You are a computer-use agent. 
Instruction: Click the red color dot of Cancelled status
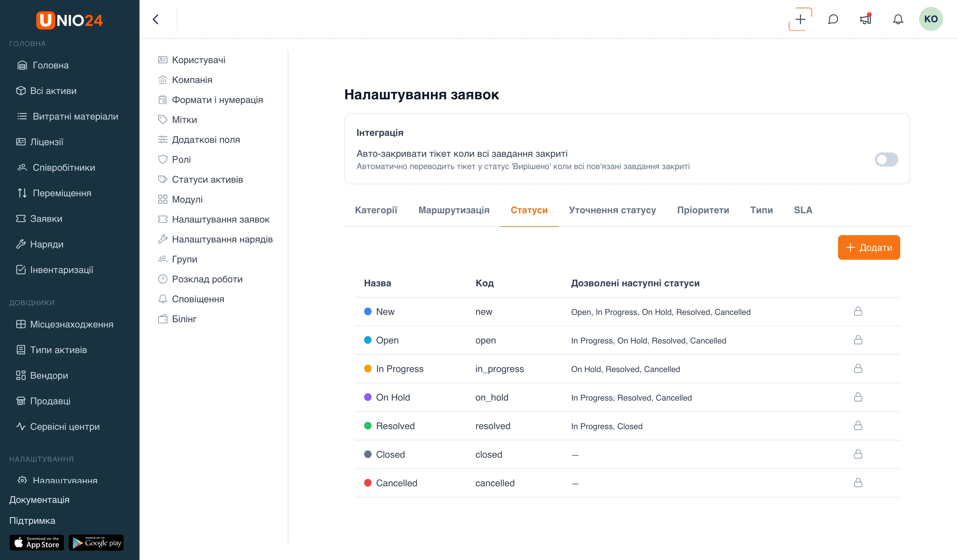point(368,483)
